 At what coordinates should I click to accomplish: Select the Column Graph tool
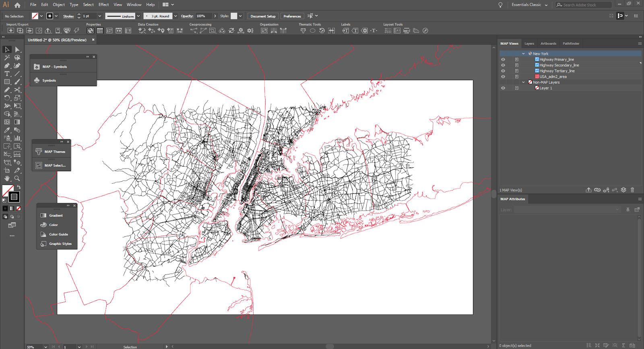coord(17,138)
